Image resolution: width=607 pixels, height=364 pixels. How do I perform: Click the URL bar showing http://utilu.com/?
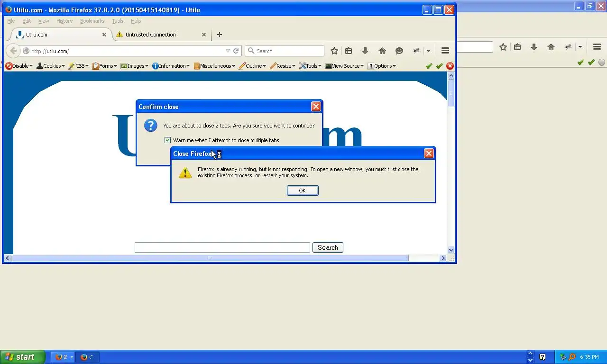pos(127,51)
